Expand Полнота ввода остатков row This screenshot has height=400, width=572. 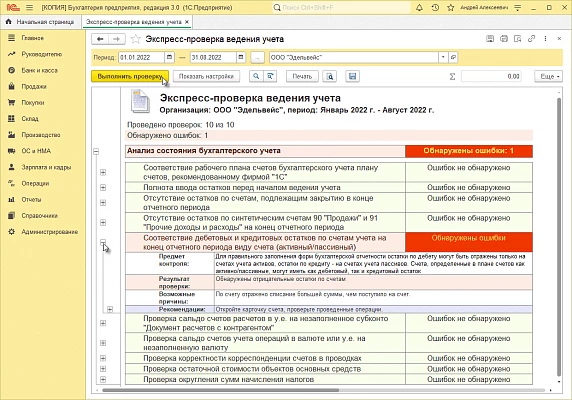[x=103, y=187]
